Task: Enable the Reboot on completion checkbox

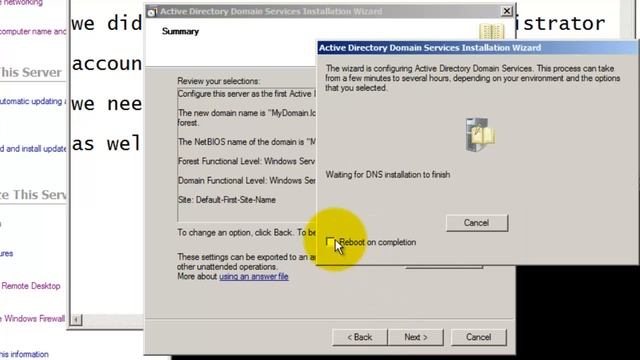Action: [330, 242]
